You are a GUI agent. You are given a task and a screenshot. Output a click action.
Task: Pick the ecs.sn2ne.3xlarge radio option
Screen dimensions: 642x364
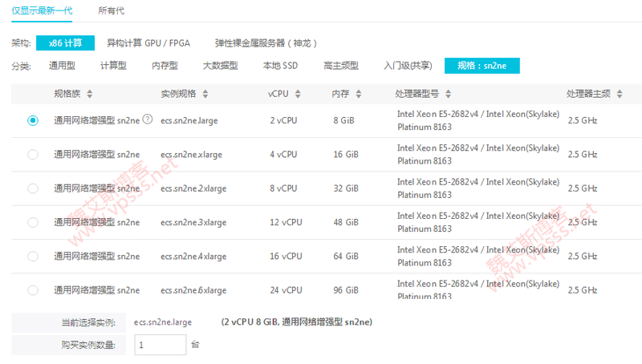click(33, 222)
